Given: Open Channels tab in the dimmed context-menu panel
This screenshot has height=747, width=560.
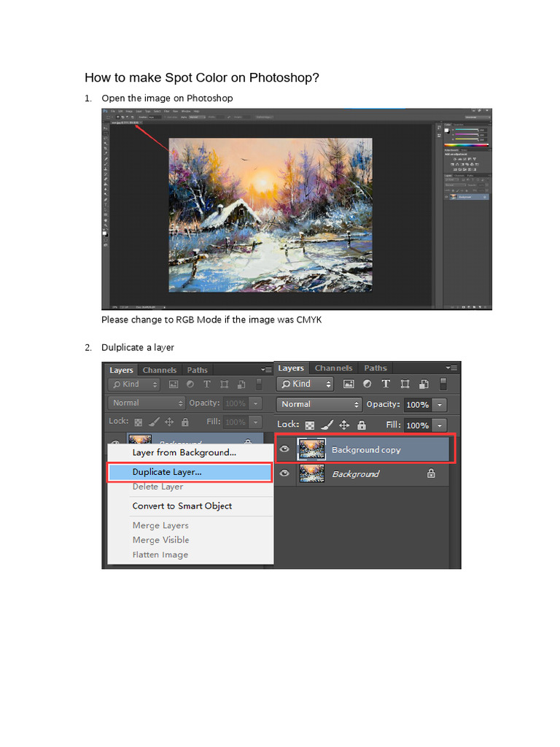Looking at the screenshot, I should pyautogui.click(x=160, y=370).
